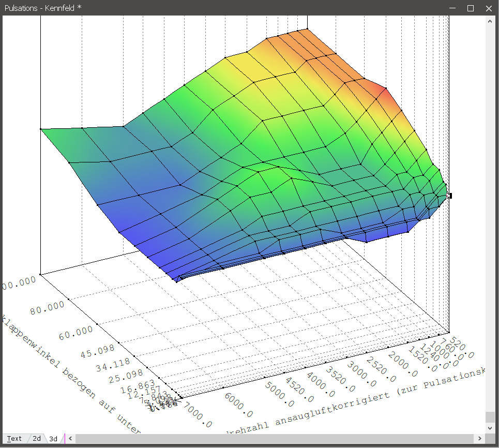Viewport: 499px width, 448px height.
Task: Click the '6000.0' axis tick label
Action: [x=239, y=405]
